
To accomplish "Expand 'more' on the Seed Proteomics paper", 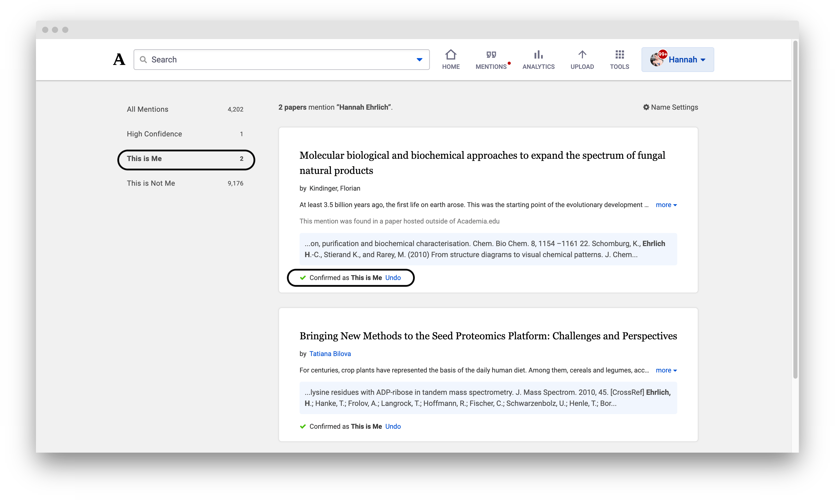I will click(666, 370).
